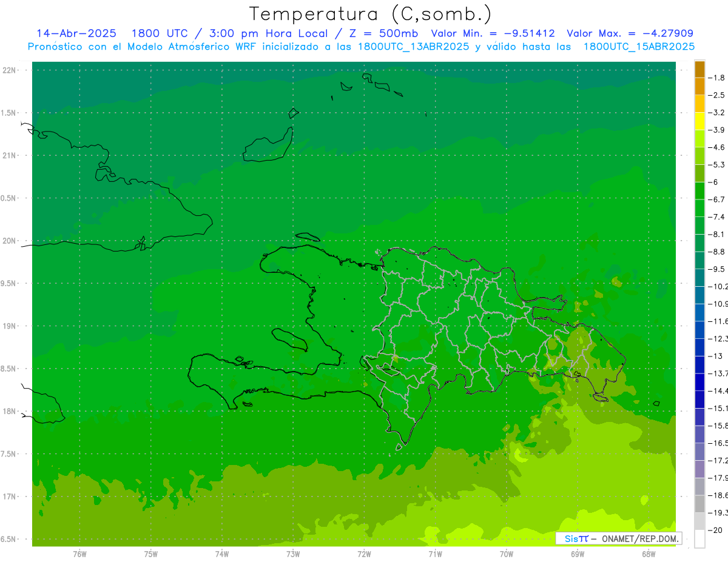Click the "Temperatura (C,somb.)" title
The height and width of the screenshot is (562, 728).
pos(371,14)
